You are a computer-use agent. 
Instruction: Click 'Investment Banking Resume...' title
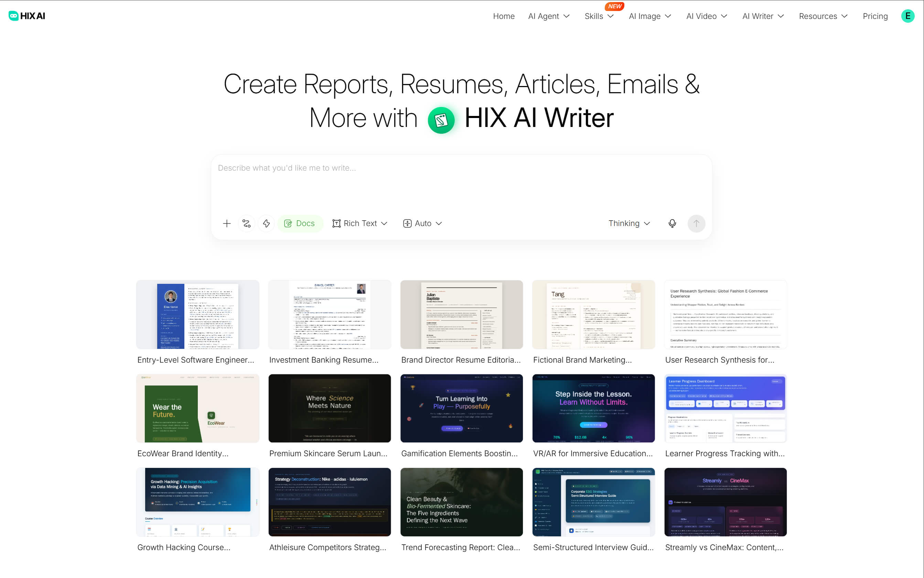coord(324,360)
